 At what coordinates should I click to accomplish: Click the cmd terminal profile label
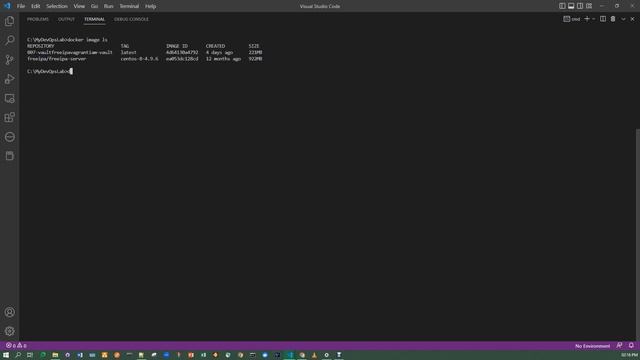click(572, 19)
